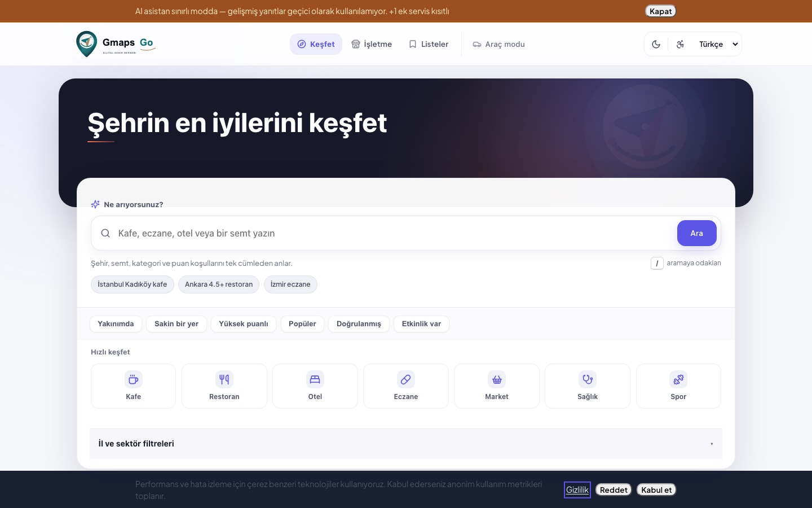The height and width of the screenshot is (508, 812).
Task: Choose the İzmir eczane suggestion
Action: click(x=290, y=284)
